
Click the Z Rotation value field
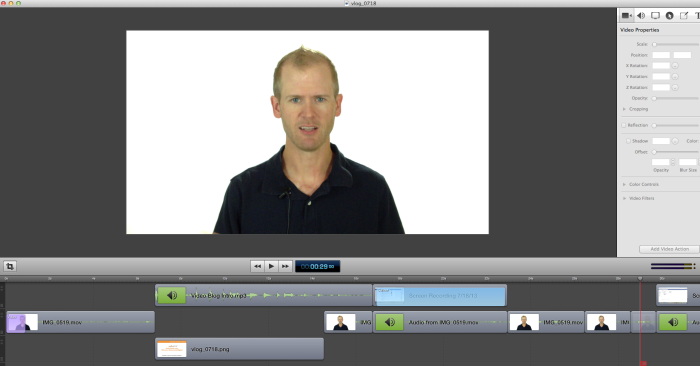(x=661, y=87)
